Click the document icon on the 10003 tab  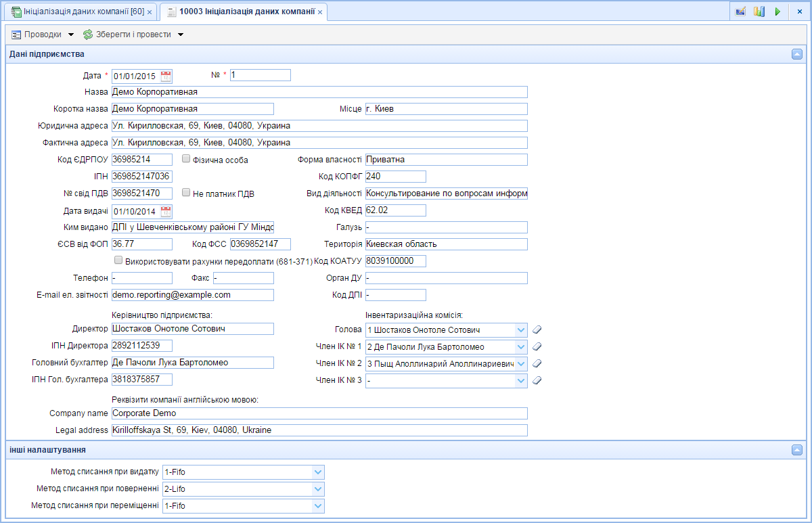[172, 12]
